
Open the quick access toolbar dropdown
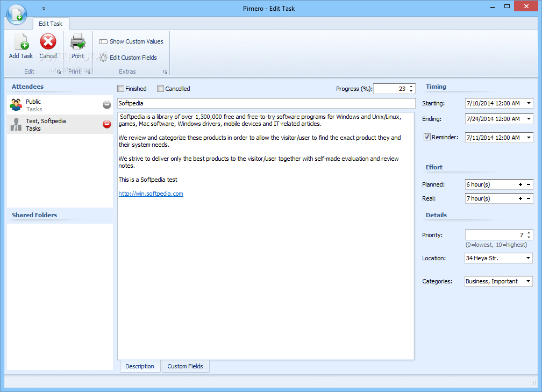click(x=44, y=9)
